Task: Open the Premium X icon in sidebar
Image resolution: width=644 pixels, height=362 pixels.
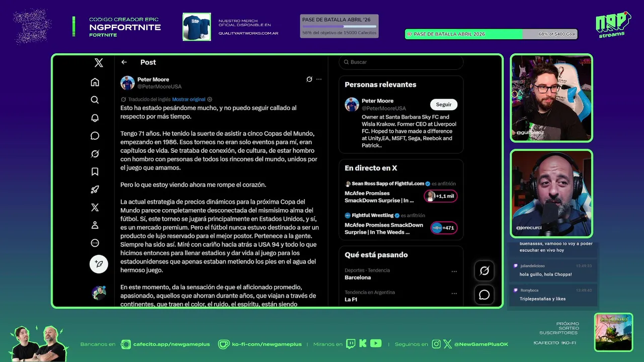Action: (95, 208)
